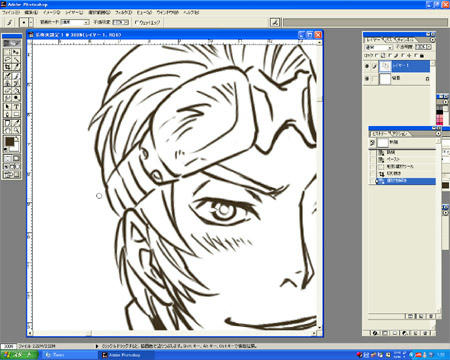Image resolution: width=450 pixels, height=360 pixels.
Task: Switch to the アクション (Actions) tab
Action: [x=401, y=134]
